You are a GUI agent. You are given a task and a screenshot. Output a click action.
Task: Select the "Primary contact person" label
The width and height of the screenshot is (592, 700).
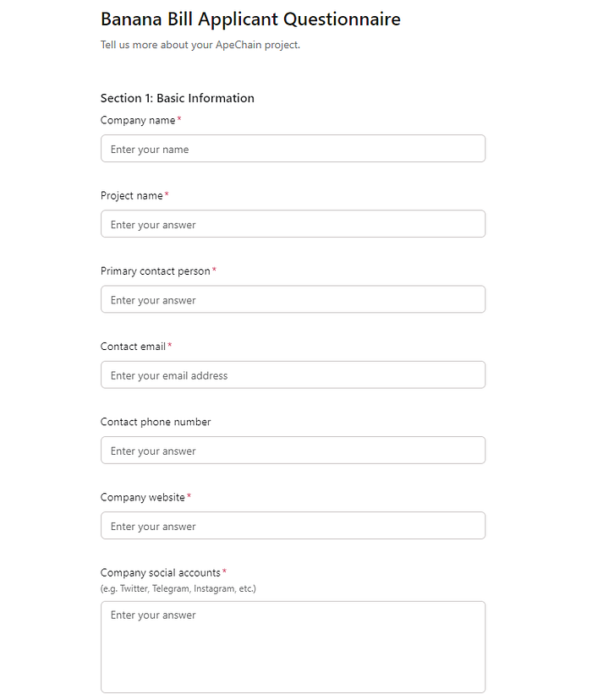pos(156,271)
